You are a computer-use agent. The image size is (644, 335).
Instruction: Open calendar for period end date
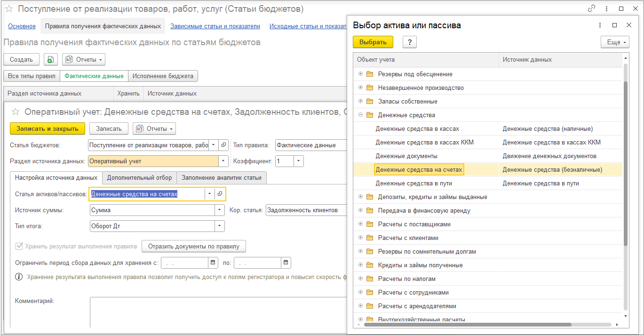pos(286,263)
